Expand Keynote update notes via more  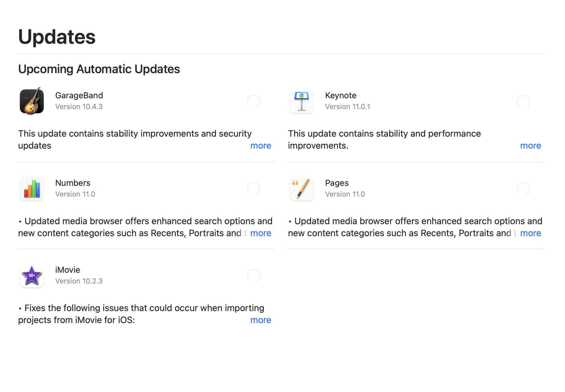[531, 146]
